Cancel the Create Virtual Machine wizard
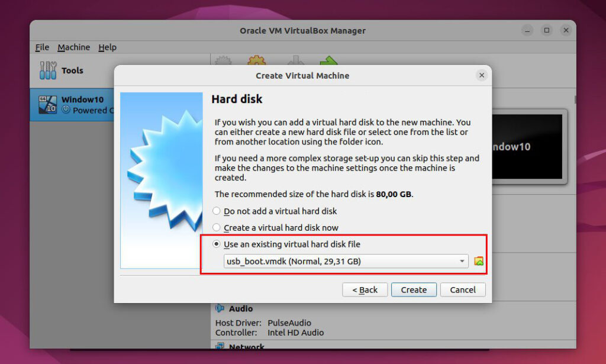Viewport: 606px width, 364px height. (463, 289)
